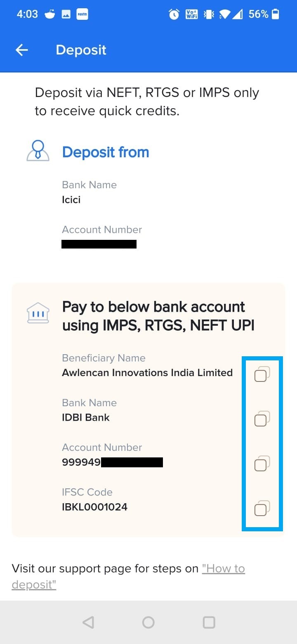Screen dimensions: 297x644
Task: Tap the Android recent apps square button
Action: (x=209, y=622)
